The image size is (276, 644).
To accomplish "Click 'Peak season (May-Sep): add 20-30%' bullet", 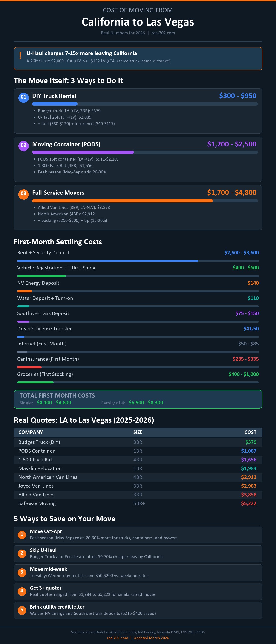I will [x=72, y=172].
